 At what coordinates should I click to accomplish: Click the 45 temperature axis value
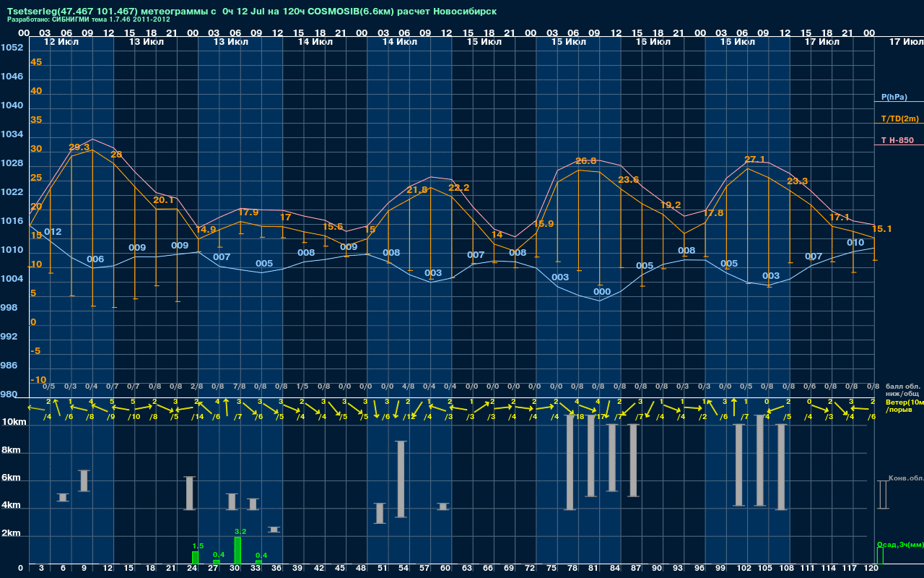pos(36,62)
